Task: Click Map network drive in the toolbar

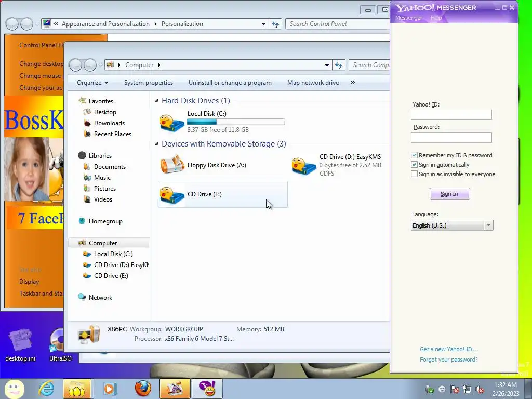Action: pyautogui.click(x=313, y=83)
